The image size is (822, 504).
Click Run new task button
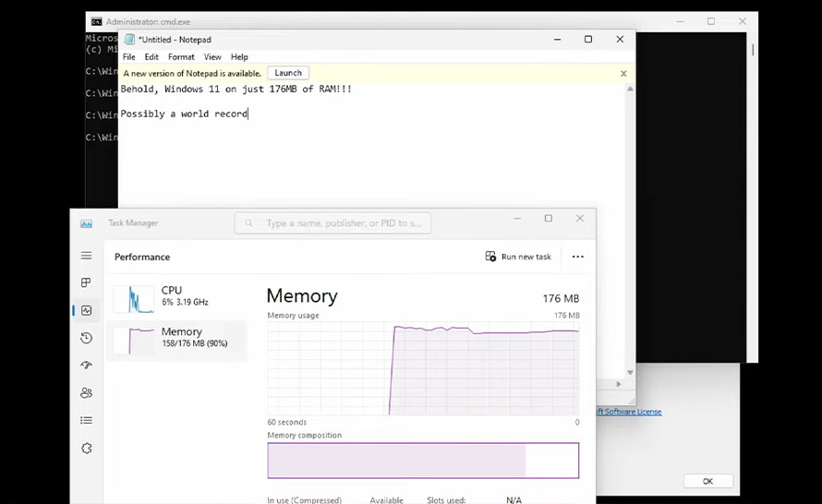point(518,257)
